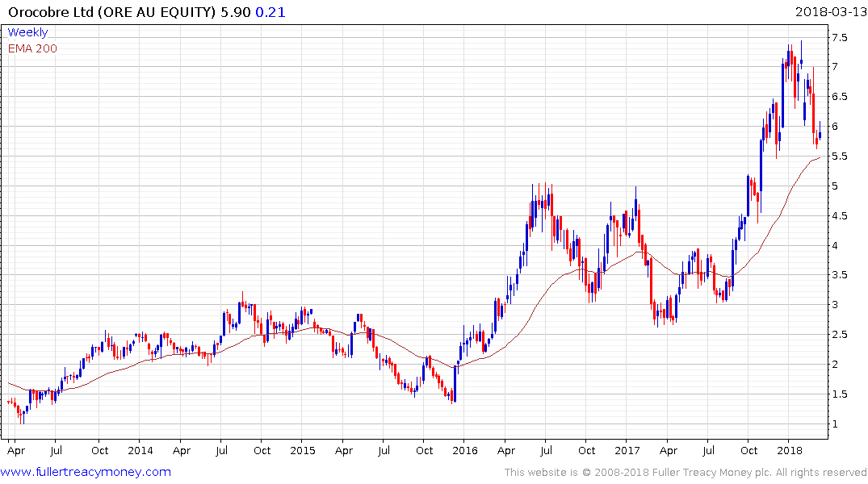Click the 1 price axis label

[x=835, y=424]
